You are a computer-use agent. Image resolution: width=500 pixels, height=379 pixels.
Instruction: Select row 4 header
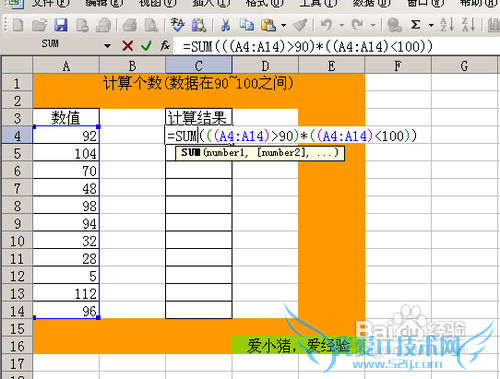pyautogui.click(x=17, y=135)
